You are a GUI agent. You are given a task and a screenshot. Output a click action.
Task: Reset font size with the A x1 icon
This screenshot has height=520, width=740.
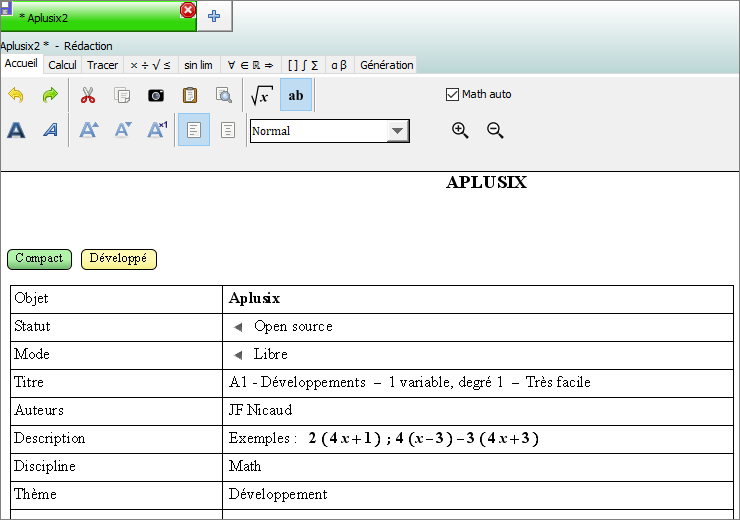click(157, 130)
